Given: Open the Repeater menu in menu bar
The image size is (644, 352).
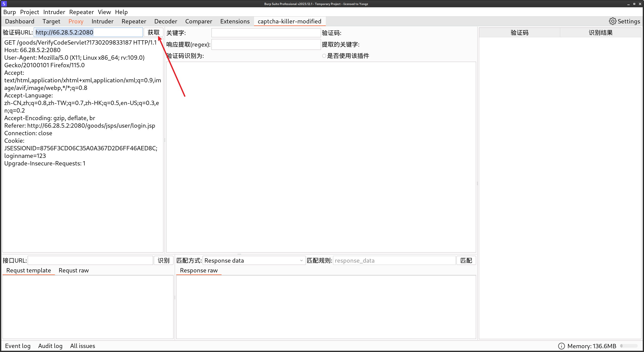Looking at the screenshot, I should click(x=81, y=12).
